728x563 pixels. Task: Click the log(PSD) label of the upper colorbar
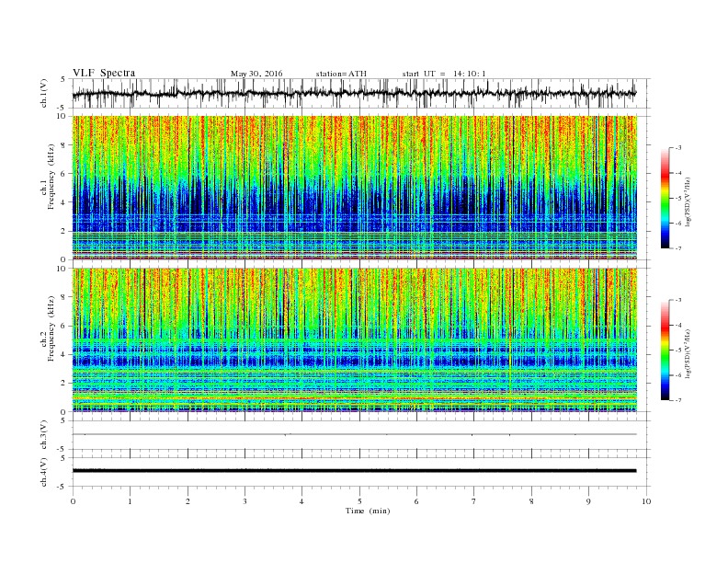point(688,201)
